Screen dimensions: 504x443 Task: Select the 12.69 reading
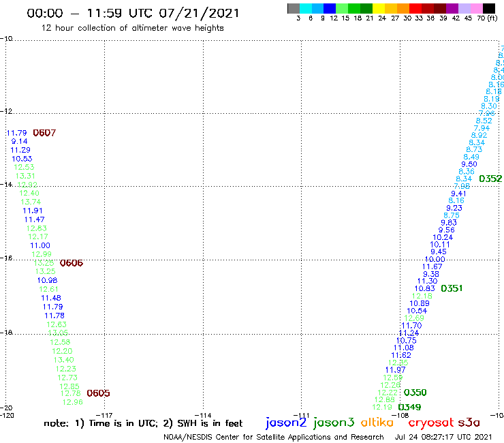tap(414, 318)
